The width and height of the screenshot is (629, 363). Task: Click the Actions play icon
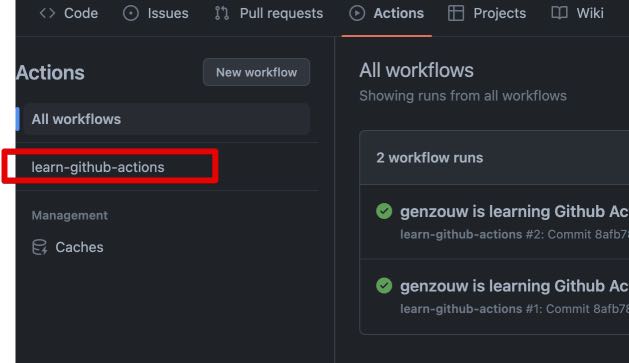coord(357,13)
